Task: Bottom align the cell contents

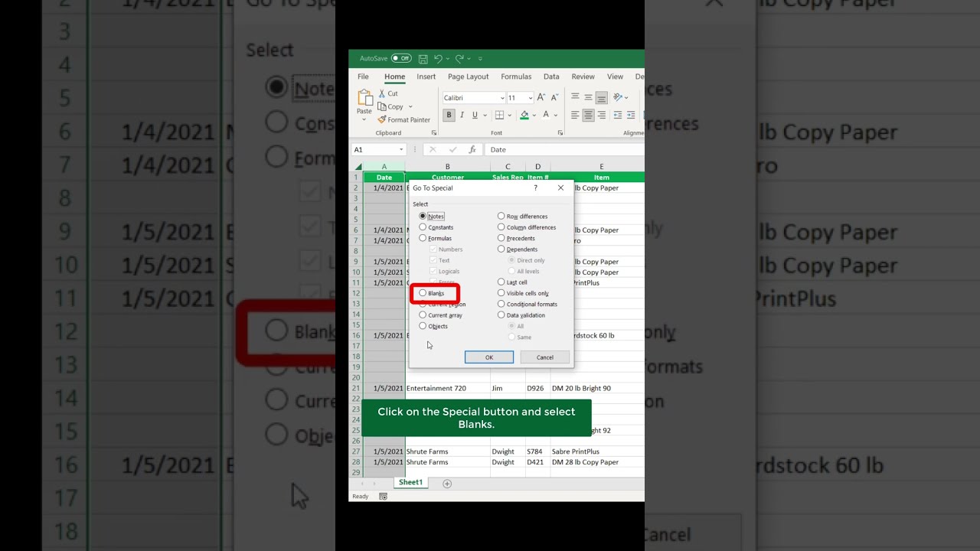Action: 601,97
